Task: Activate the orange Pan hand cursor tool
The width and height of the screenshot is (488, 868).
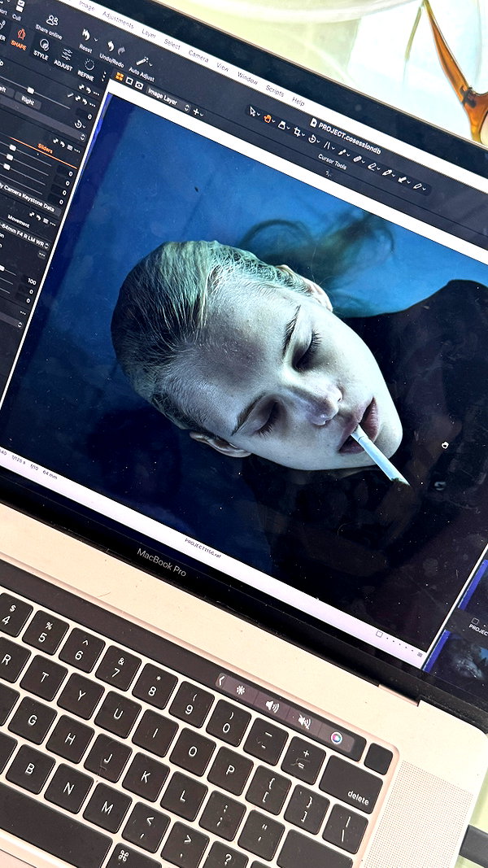Action: coord(268,117)
